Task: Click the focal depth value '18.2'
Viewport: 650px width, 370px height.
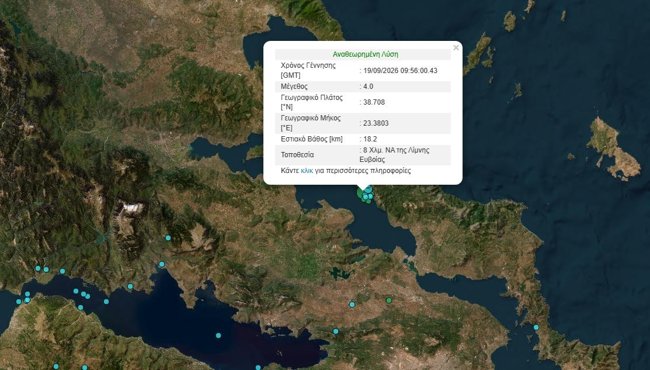Action: tap(370, 139)
